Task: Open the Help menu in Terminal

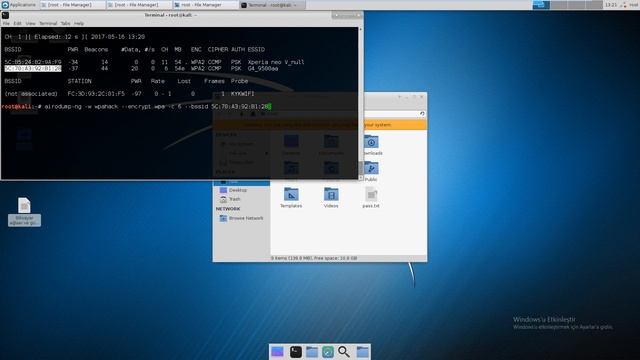Action: 79,23
